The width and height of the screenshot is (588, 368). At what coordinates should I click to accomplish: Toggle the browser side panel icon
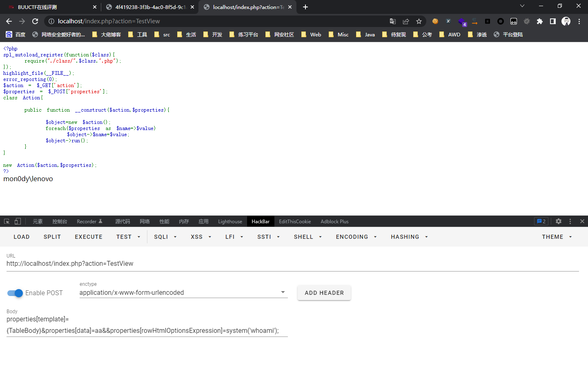coord(553,21)
